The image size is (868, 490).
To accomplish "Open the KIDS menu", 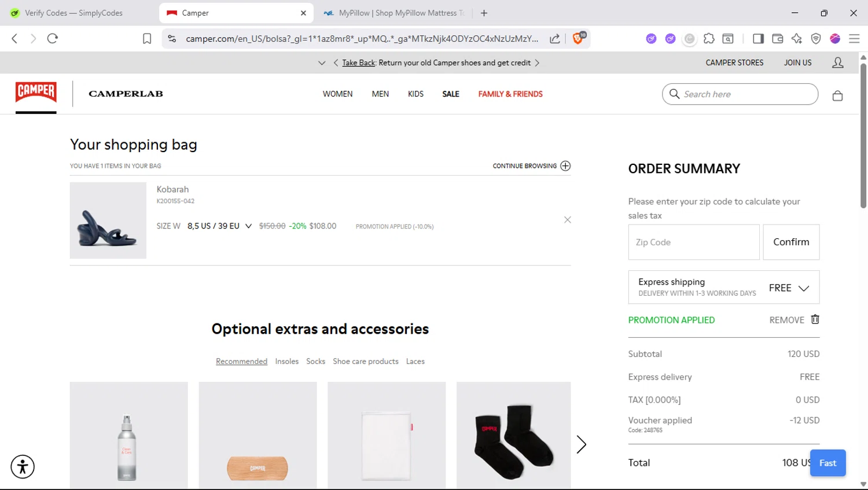I will pos(415,94).
